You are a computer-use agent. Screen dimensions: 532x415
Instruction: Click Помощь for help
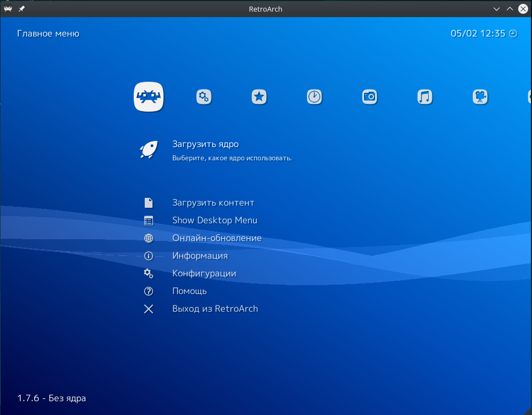(189, 291)
